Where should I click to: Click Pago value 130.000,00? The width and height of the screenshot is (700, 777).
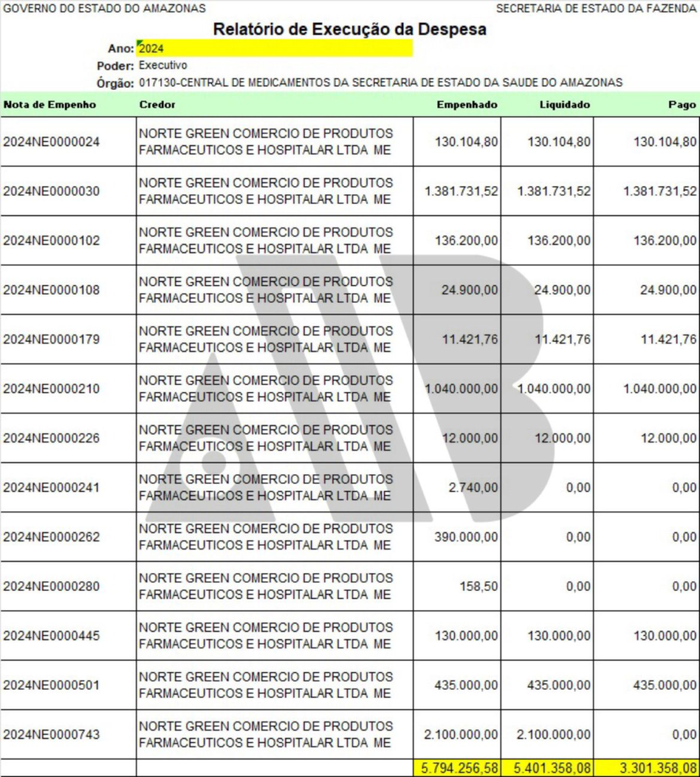coord(665,635)
